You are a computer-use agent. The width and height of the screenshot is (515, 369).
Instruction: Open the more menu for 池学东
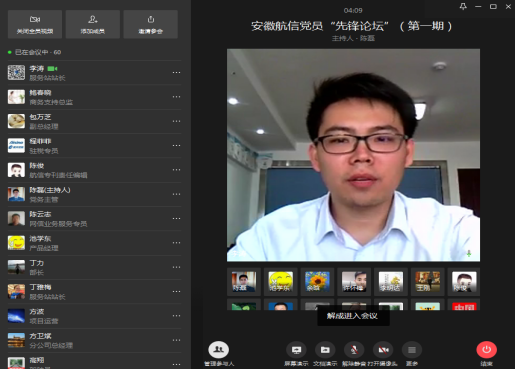[x=176, y=243]
